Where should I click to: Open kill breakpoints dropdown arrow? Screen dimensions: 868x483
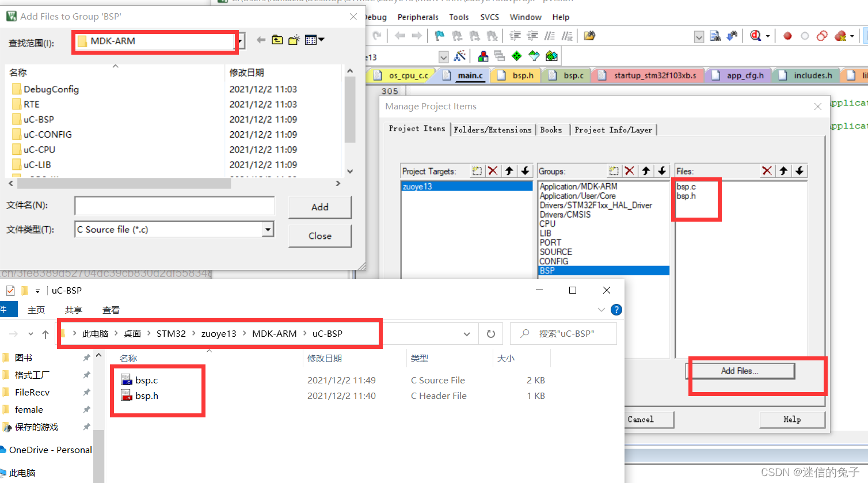852,36
